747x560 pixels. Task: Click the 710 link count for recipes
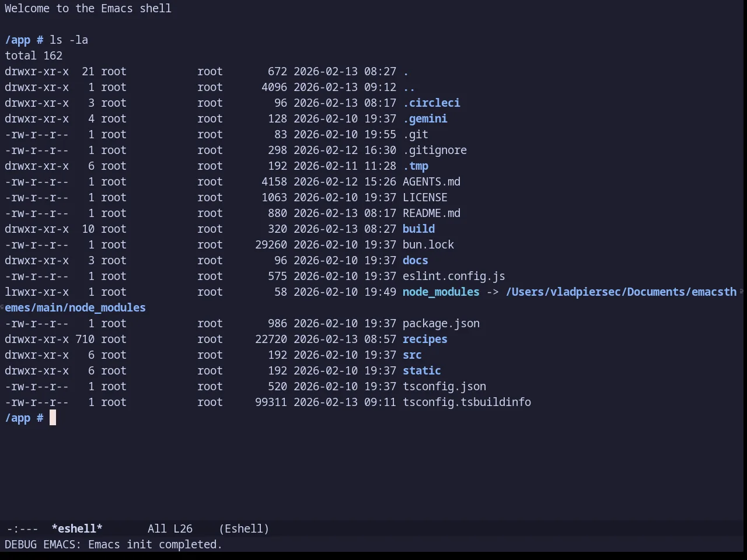pyautogui.click(x=85, y=339)
